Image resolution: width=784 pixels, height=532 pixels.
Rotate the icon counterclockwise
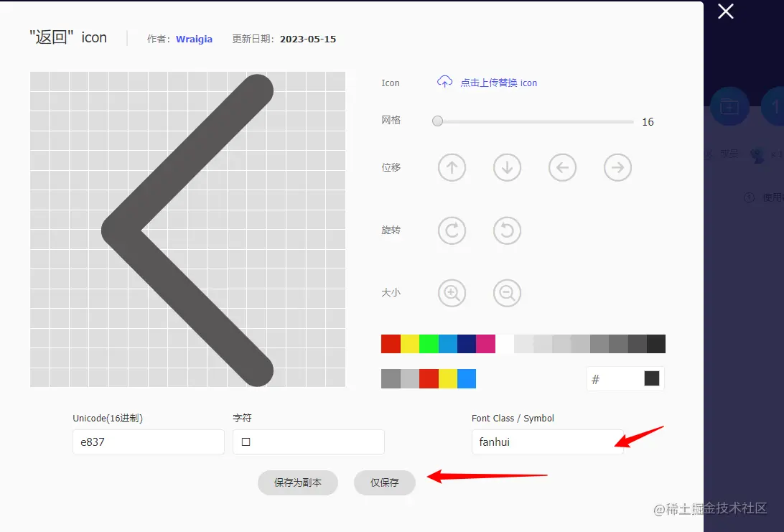(x=507, y=230)
